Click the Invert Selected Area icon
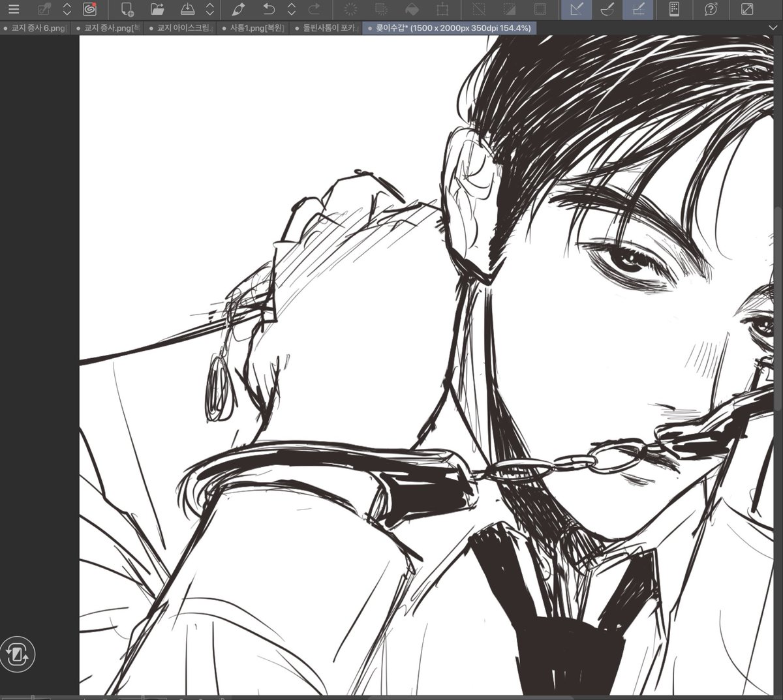The image size is (783, 700). (510, 9)
